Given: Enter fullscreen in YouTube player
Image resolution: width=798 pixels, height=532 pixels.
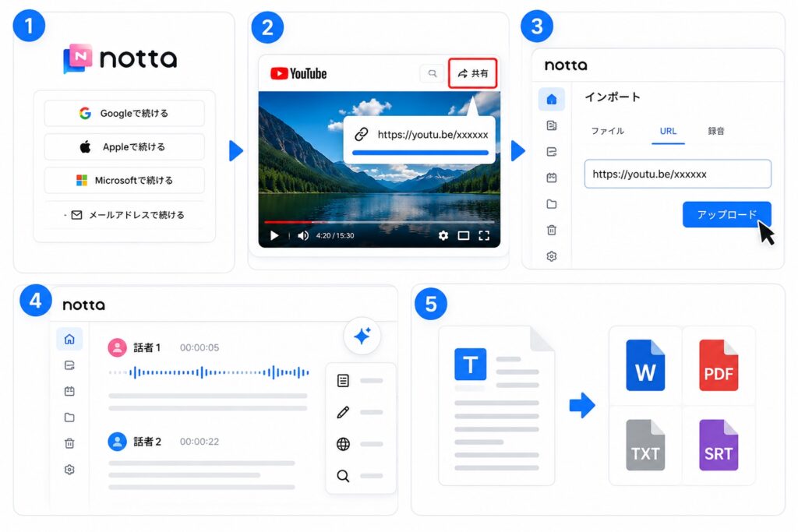Looking at the screenshot, I should pyautogui.click(x=484, y=235).
